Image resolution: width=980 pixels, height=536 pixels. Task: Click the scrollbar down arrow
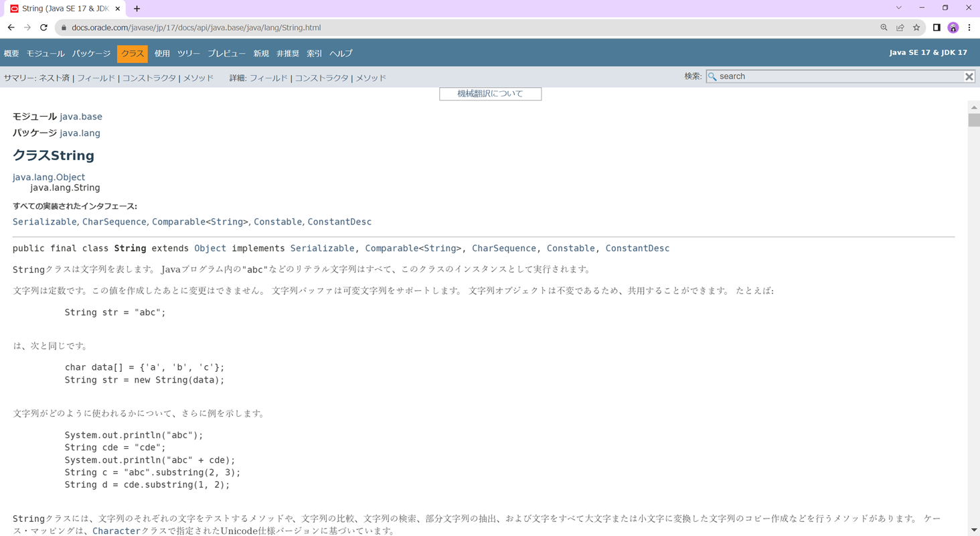tap(974, 530)
